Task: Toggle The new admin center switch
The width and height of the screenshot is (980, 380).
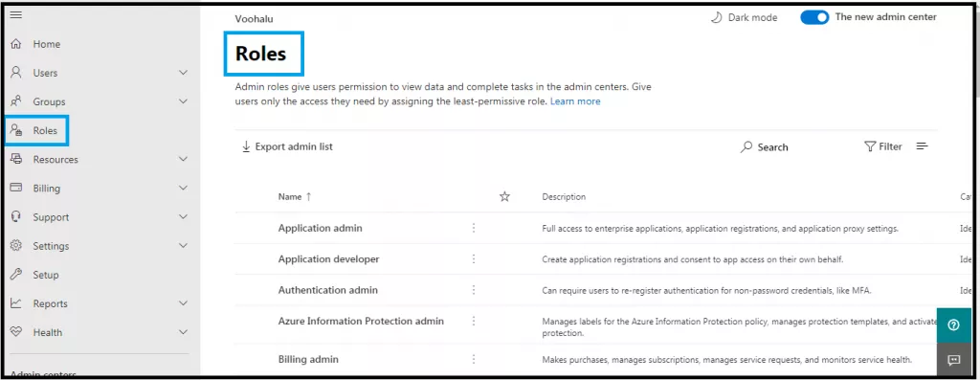Action: [814, 17]
